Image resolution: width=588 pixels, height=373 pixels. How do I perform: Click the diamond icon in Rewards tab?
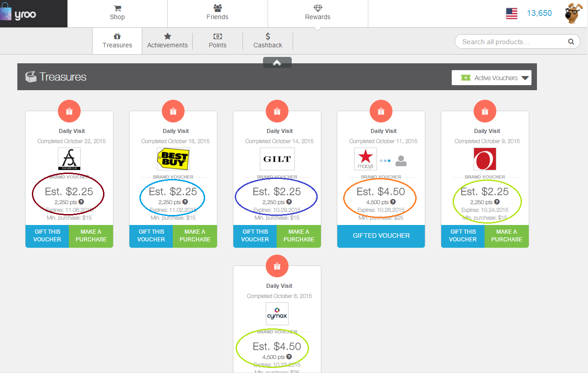pyautogui.click(x=318, y=8)
